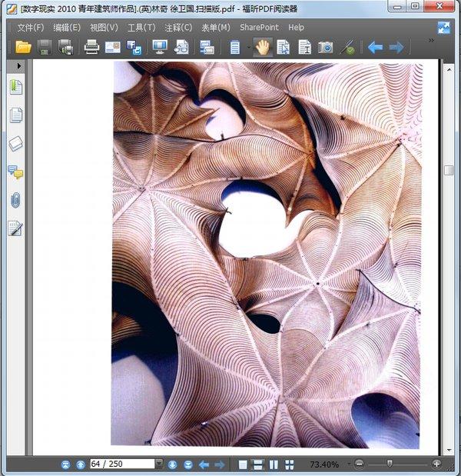
Task: Click the zoom in plus button
Action: [x=436, y=464]
